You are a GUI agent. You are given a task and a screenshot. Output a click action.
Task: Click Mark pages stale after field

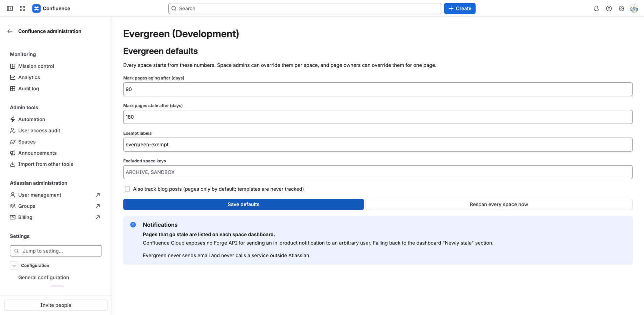tap(378, 117)
